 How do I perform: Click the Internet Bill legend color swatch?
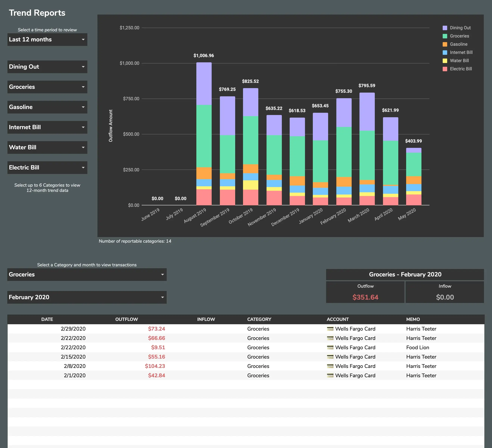445,52
